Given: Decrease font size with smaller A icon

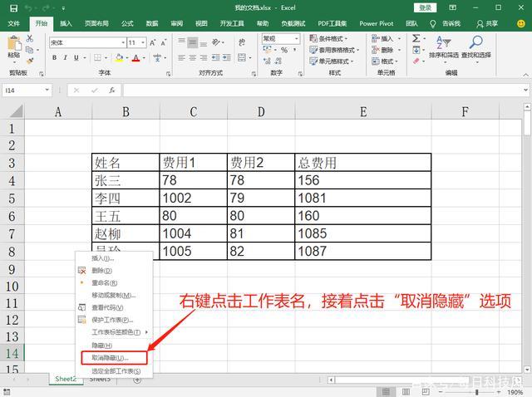Looking at the screenshot, I should point(164,42).
